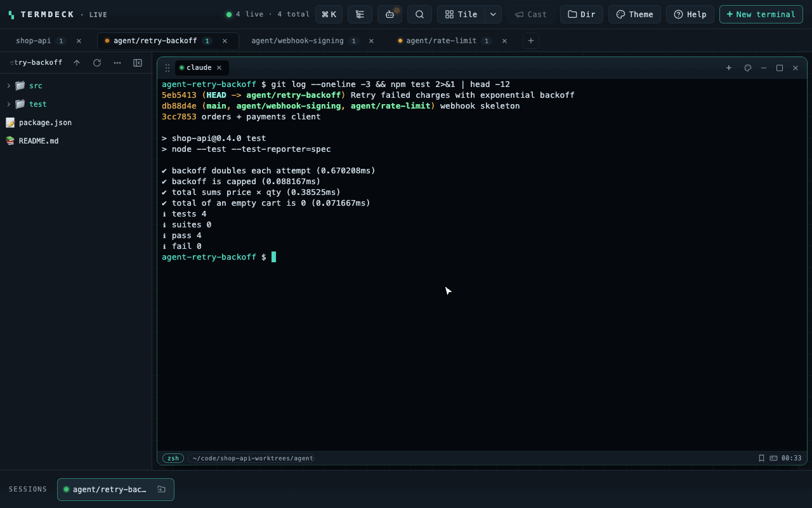Image resolution: width=812 pixels, height=508 pixels.
Task: Open the Help menu
Action: pyautogui.click(x=690, y=14)
